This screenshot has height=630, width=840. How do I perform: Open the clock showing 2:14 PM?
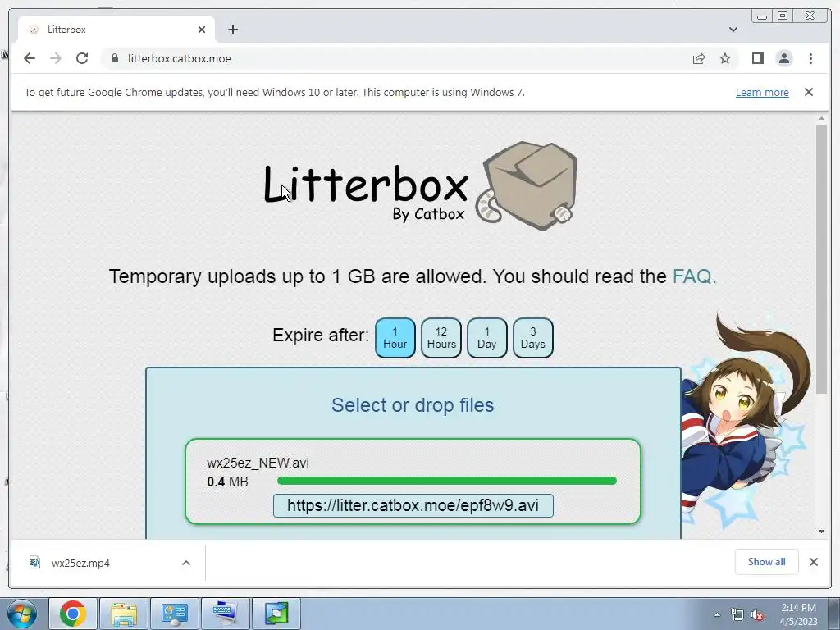click(x=798, y=614)
